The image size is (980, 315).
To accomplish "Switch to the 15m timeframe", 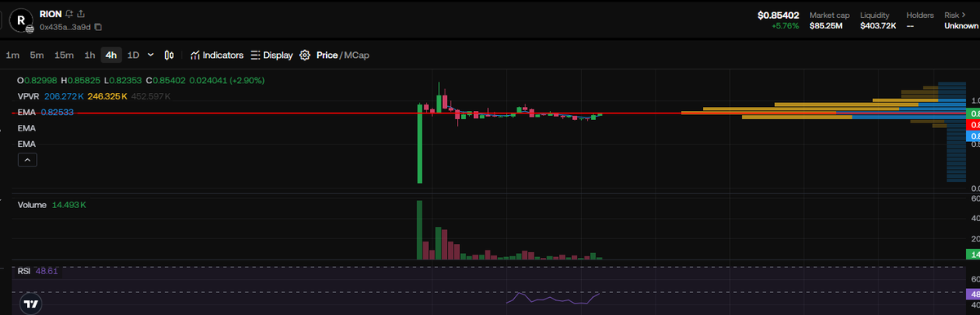I will click(x=64, y=55).
